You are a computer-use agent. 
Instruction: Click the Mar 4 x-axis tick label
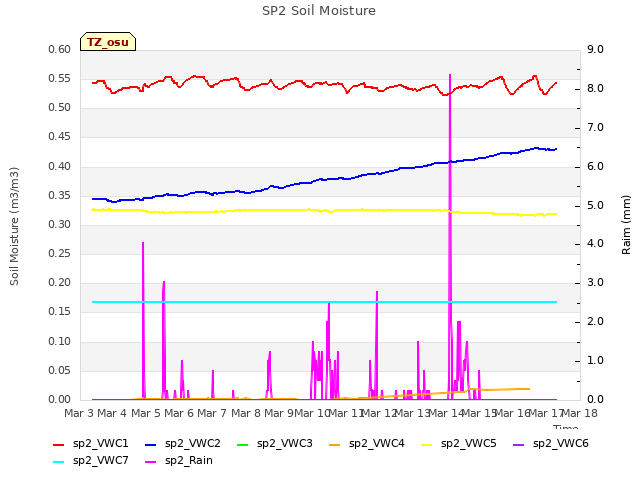pos(112,413)
